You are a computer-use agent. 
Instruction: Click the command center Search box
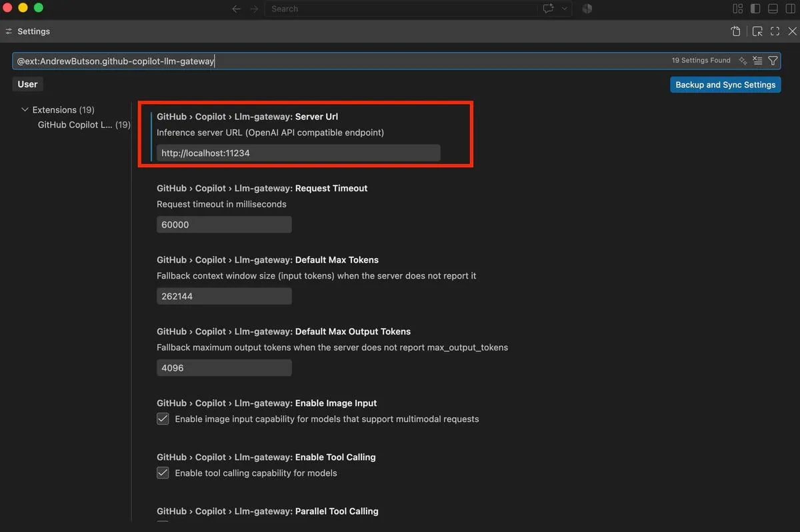pos(401,9)
